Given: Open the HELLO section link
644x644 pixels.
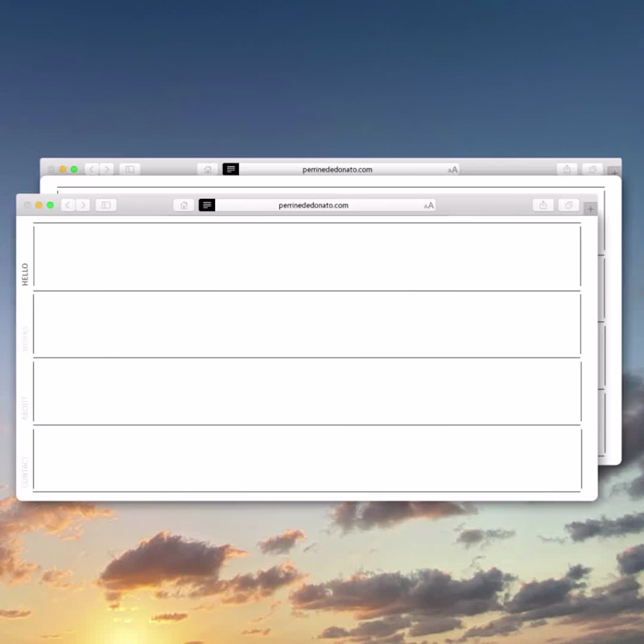Looking at the screenshot, I should (25, 275).
